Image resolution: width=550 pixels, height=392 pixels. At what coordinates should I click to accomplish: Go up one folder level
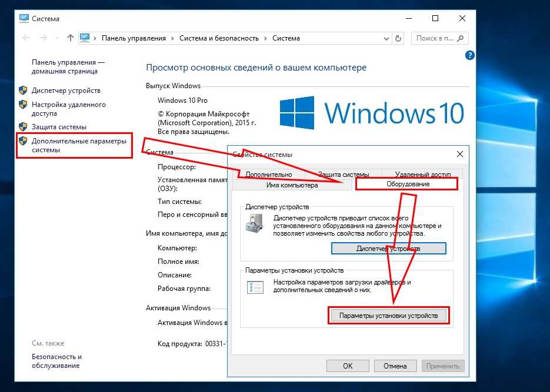click(71, 38)
